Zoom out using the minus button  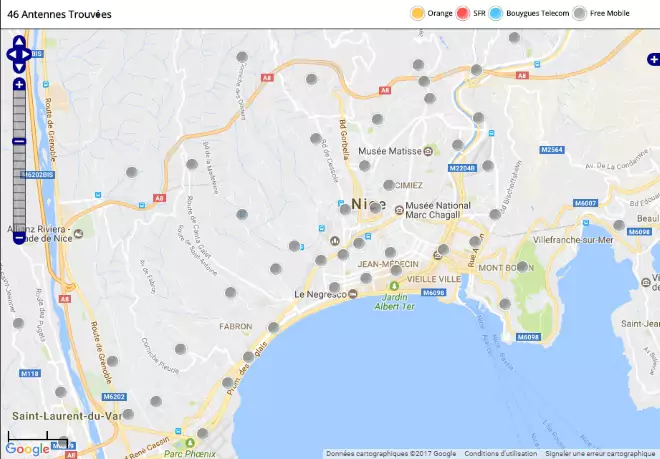pyautogui.click(x=19, y=238)
